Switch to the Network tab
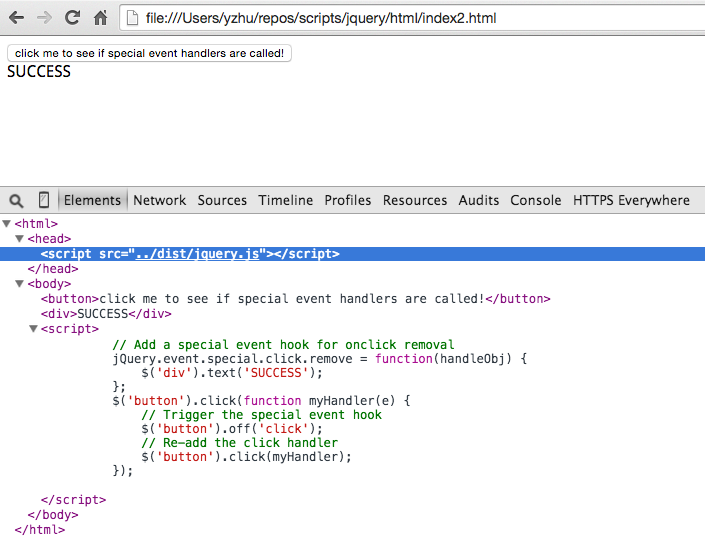The height and width of the screenshot is (545, 705). tap(159, 200)
